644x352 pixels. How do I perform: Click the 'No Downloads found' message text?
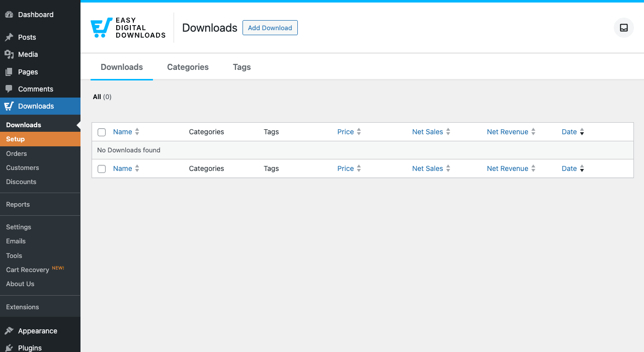pos(129,150)
